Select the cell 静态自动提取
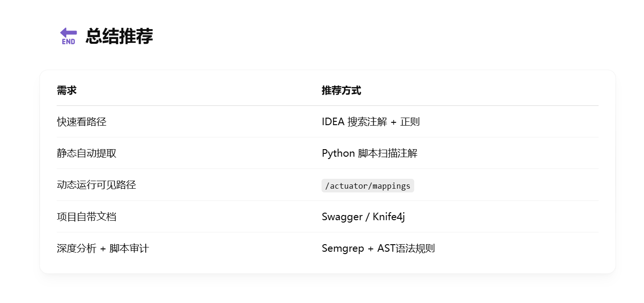 [87, 153]
